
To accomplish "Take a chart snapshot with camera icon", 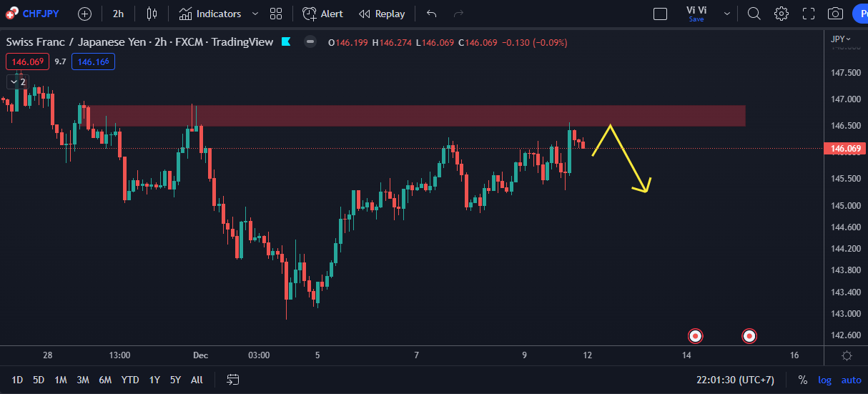I will click(x=835, y=14).
